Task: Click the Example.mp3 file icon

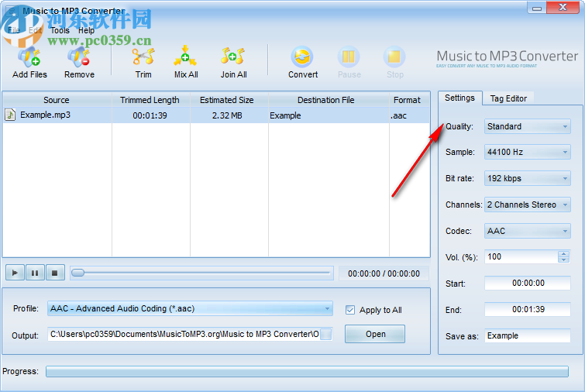Action: pos(10,115)
